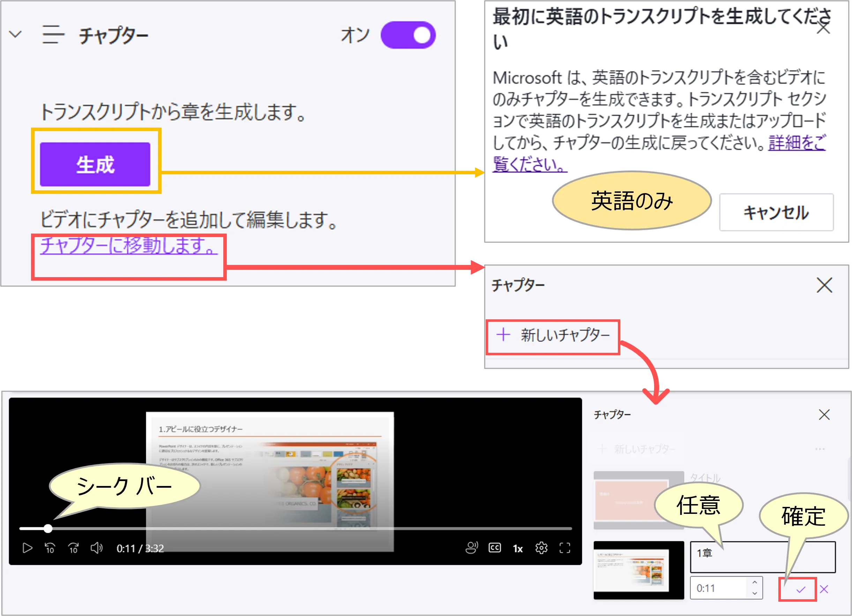
Task: Play the video
Action: [x=28, y=548]
